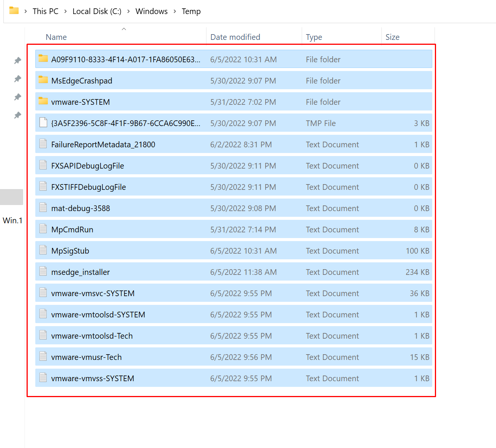Click the FailureReportMetadata_21800 text file icon

click(x=43, y=144)
